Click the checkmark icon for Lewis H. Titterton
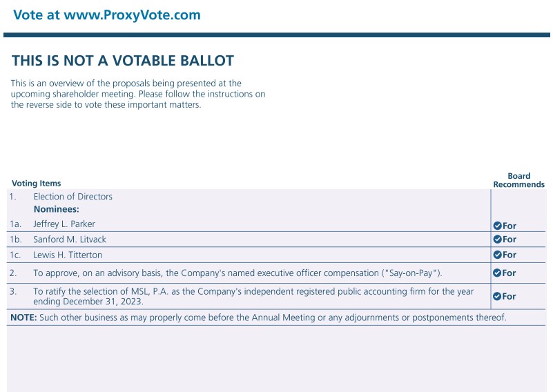The width and height of the screenshot is (553, 392). (496, 255)
